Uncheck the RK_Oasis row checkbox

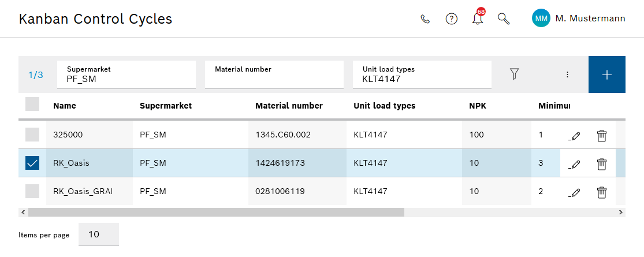32,163
